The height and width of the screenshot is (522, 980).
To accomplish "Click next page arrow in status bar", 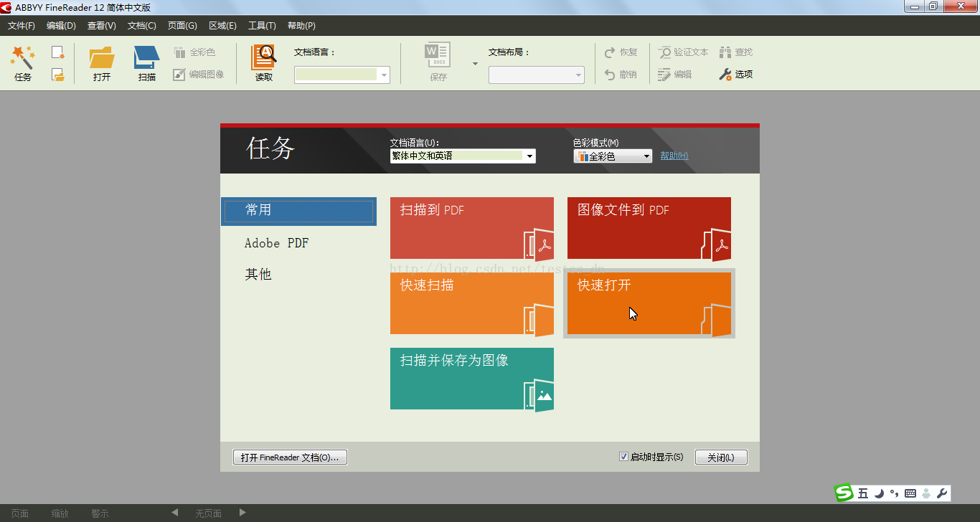I will click(x=242, y=513).
